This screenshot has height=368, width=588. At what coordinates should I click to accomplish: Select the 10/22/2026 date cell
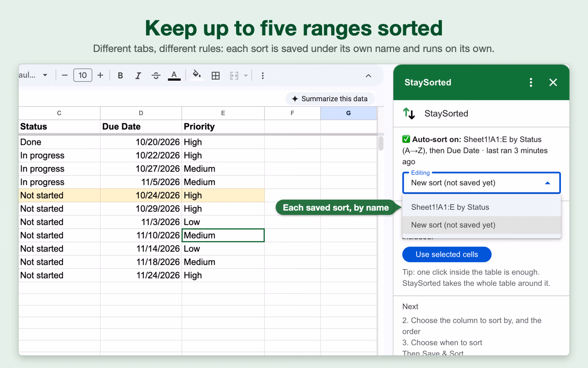pyautogui.click(x=141, y=155)
